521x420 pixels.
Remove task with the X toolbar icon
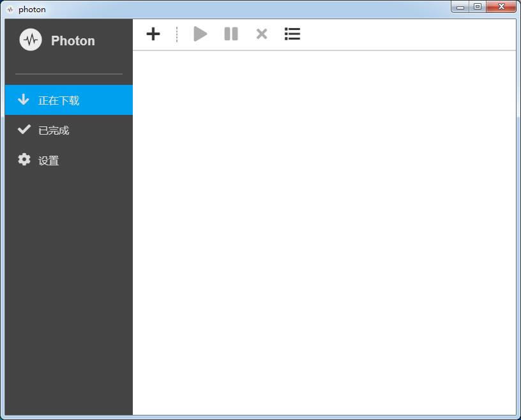(x=262, y=34)
